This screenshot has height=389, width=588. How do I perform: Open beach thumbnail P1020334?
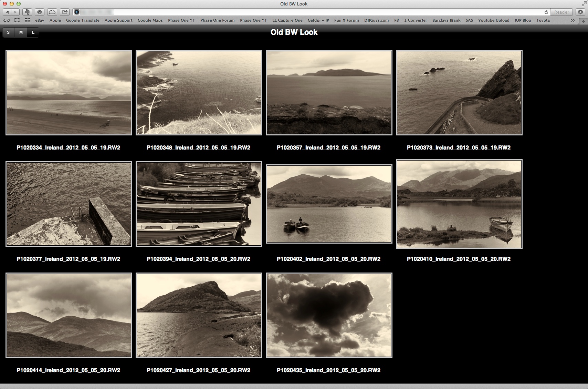(x=69, y=93)
